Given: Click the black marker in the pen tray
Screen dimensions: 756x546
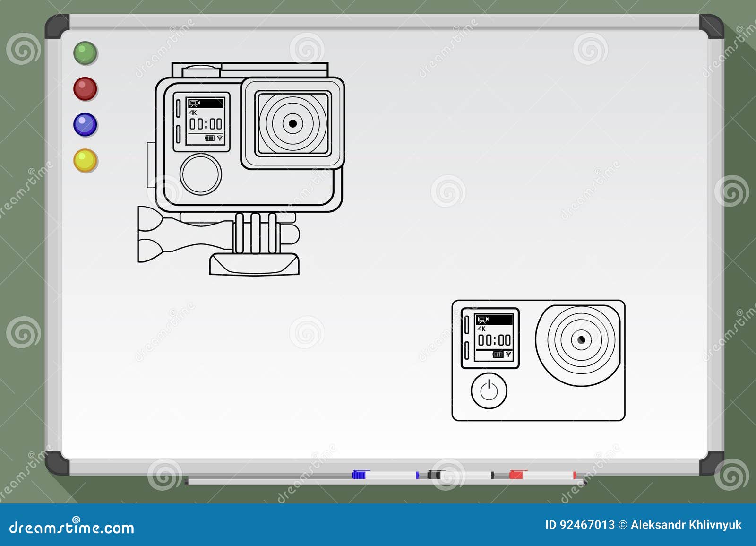Looking at the screenshot, I should pos(435,474).
